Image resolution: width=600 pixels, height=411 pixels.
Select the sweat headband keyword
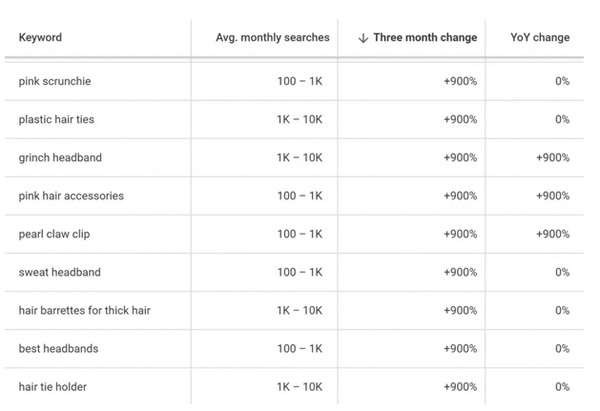point(59,272)
